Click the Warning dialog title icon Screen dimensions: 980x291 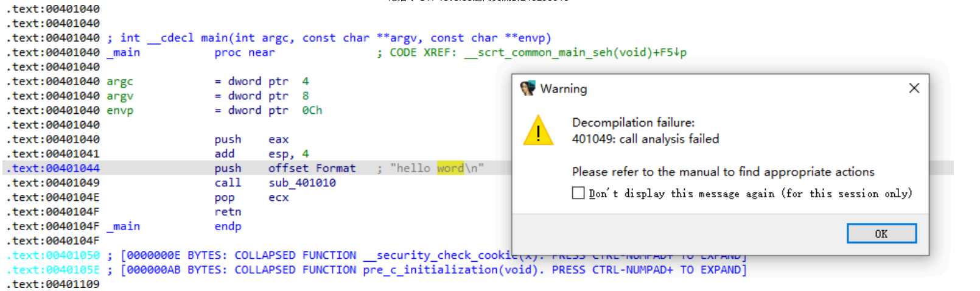pyautogui.click(x=528, y=88)
